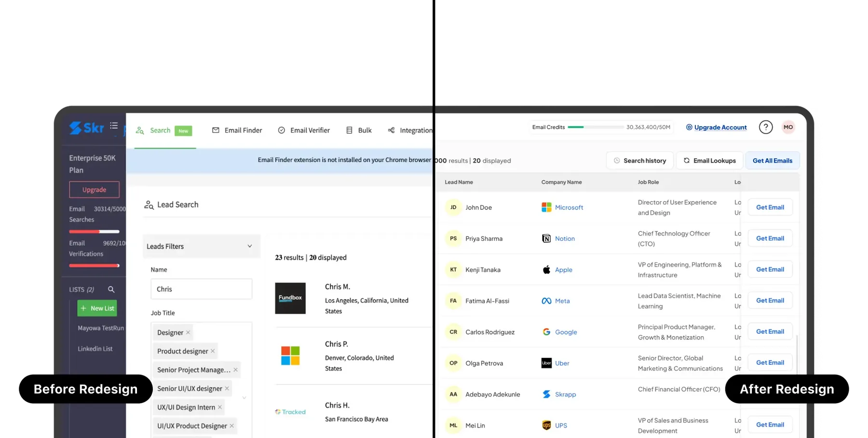The image size is (868, 438).
Task: Click the Email Credits progress bar
Action: coord(596,127)
